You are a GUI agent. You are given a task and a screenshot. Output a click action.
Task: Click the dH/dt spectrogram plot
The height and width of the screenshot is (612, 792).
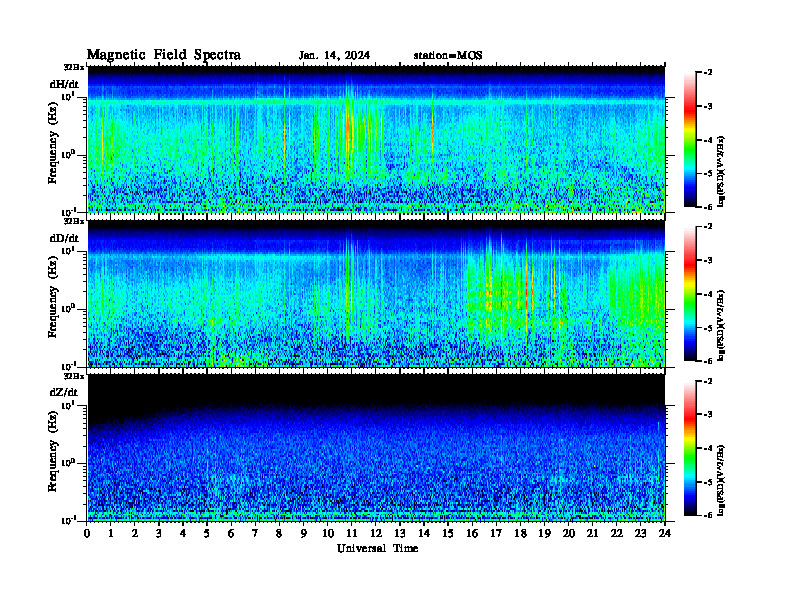(x=376, y=139)
